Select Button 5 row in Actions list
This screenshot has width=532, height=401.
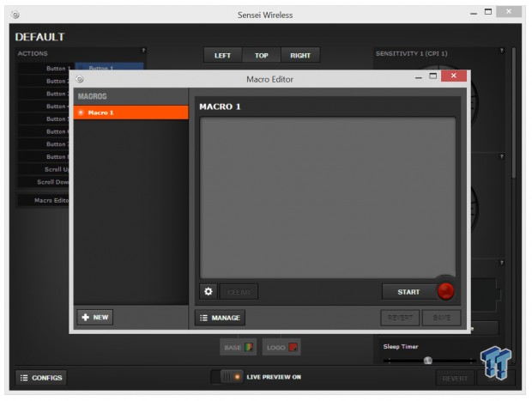pyautogui.click(x=44, y=118)
